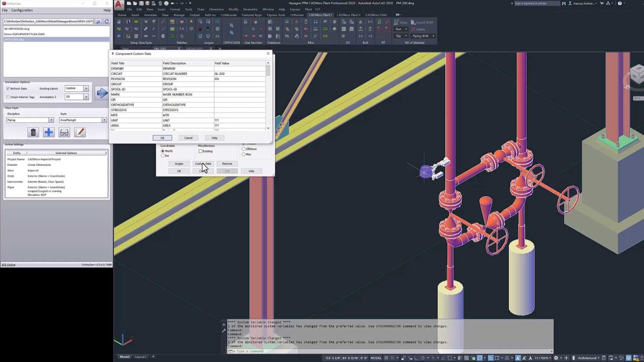Click the BOM Setup icon in Bill of Material
Viewport: 644px width, 362px height.
tap(401, 22)
